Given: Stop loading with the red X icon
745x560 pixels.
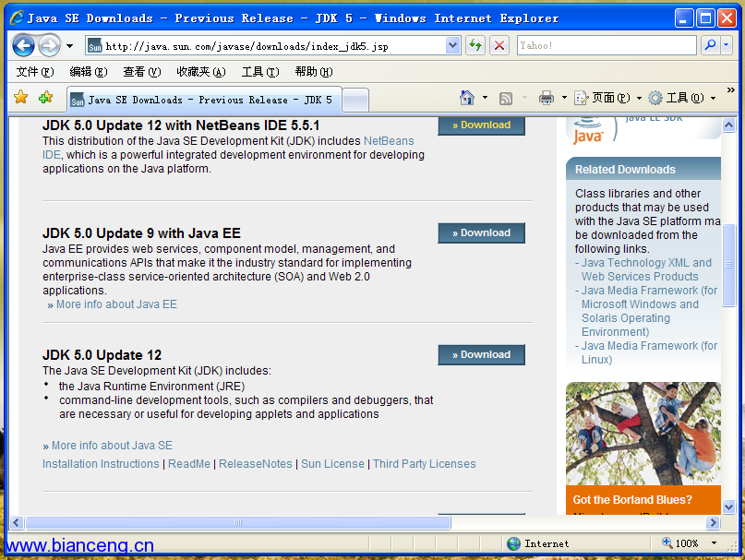Looking at the screenshot, I should point(499,45).
